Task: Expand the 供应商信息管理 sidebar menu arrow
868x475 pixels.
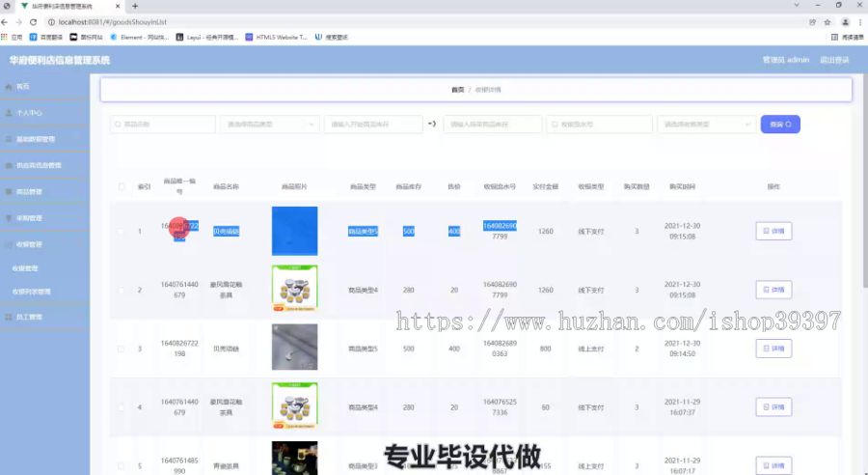Action: [78, 165]
